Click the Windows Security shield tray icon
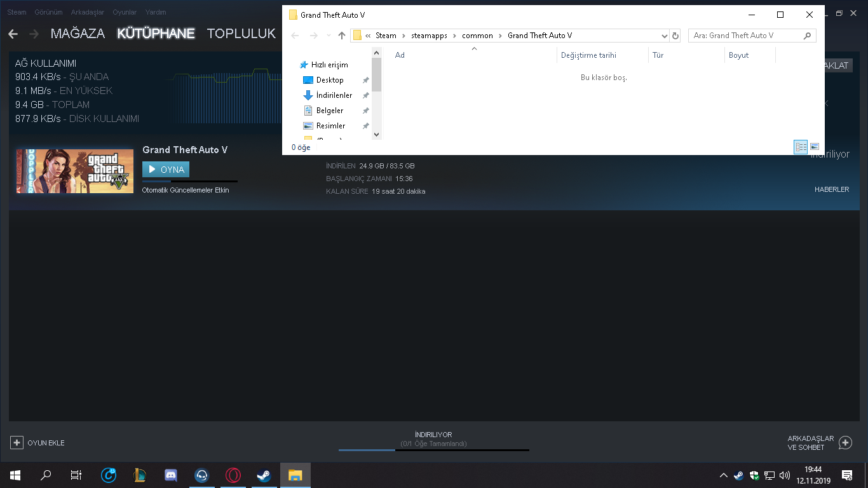The image size is (868, 488). 754,475
